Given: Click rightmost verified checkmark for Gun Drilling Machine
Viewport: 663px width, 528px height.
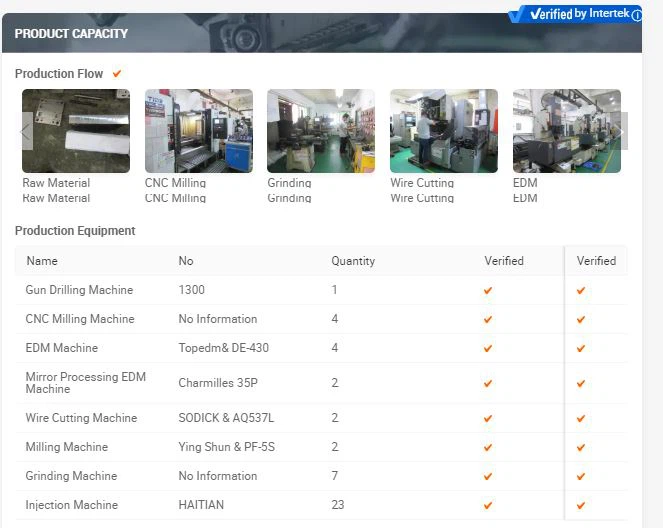Looking at the screenshot, I should pos(581,291).
